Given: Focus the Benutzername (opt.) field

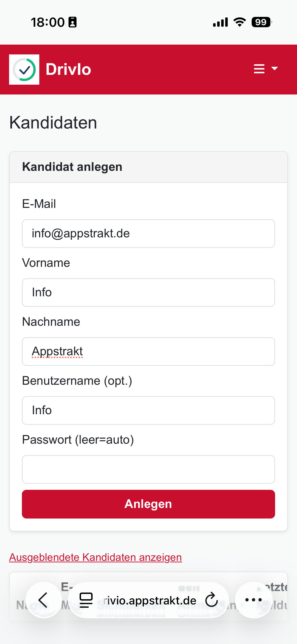Looking at the screenshot, I should coord(148,410).
